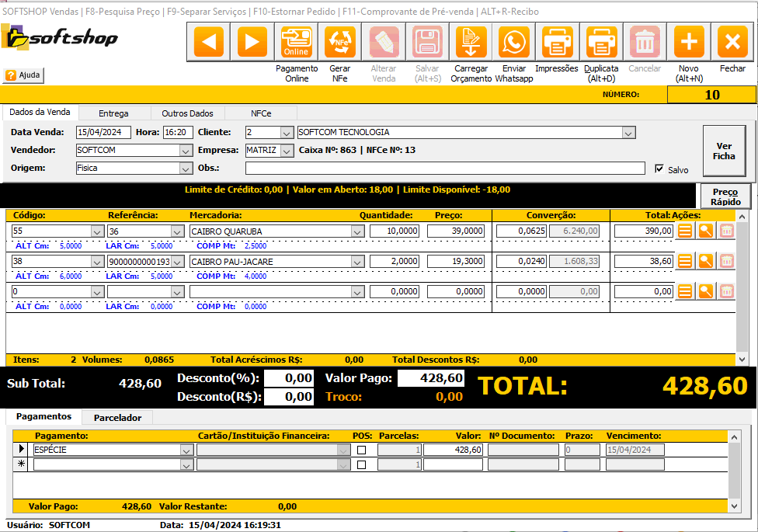Go to previous record with the left arrow

(208, 42)
